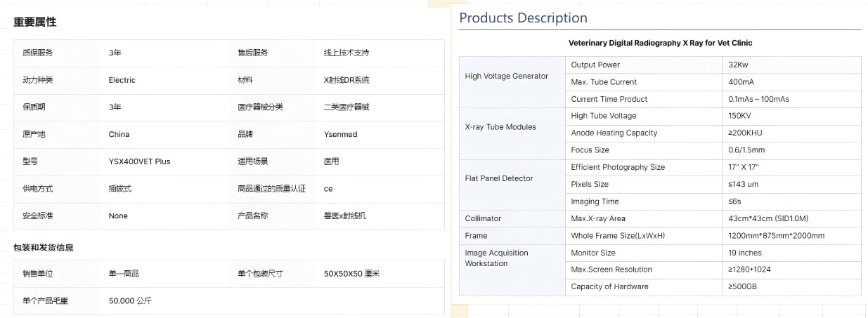Select the 线上技术支持 after-sales value
868x318 pixels.
(346, 53)
